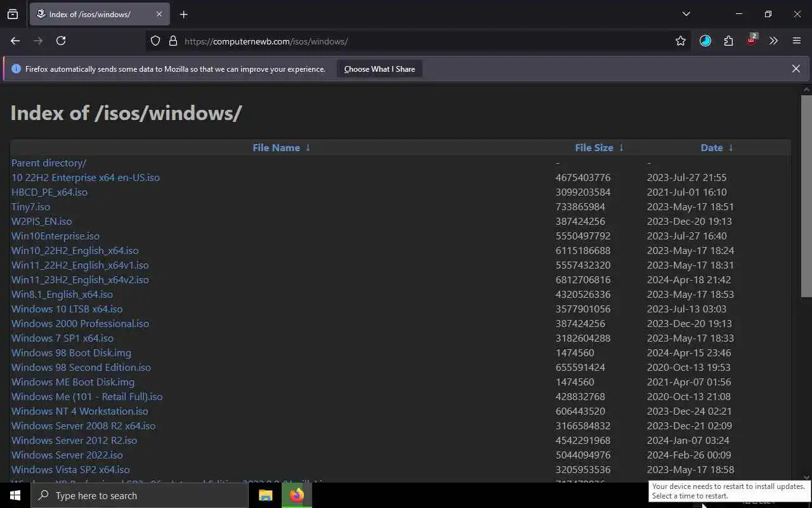Select the Tiny7.iso file link
The height and width of the screenshot is (508, 812).
tap(30, 207)
